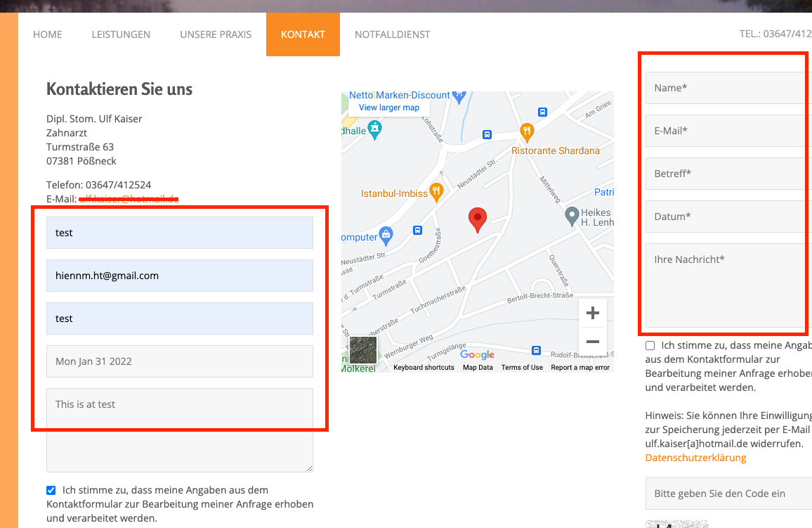Go to the LEISTUNGEN page

point(121,34)
